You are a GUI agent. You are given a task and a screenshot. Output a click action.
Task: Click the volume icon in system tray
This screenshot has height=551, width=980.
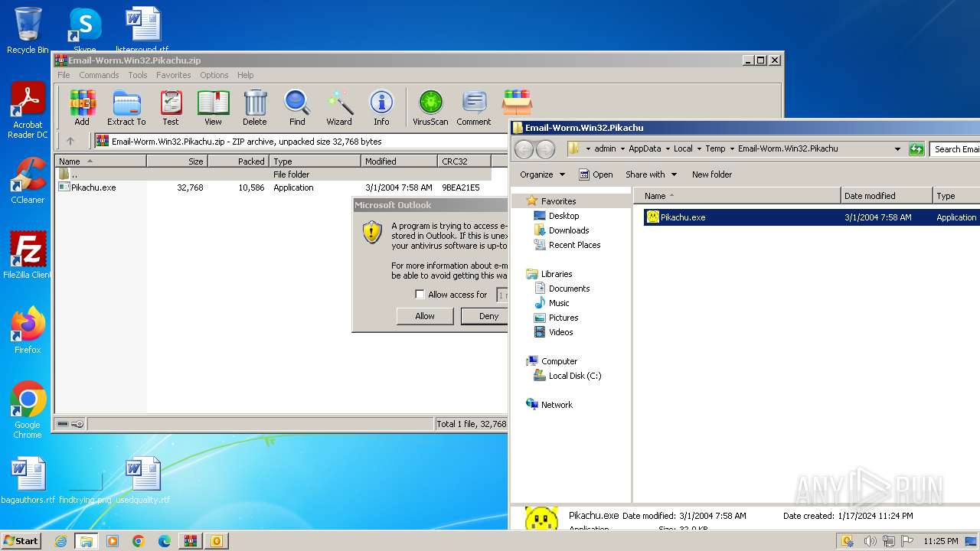point(870,541)
